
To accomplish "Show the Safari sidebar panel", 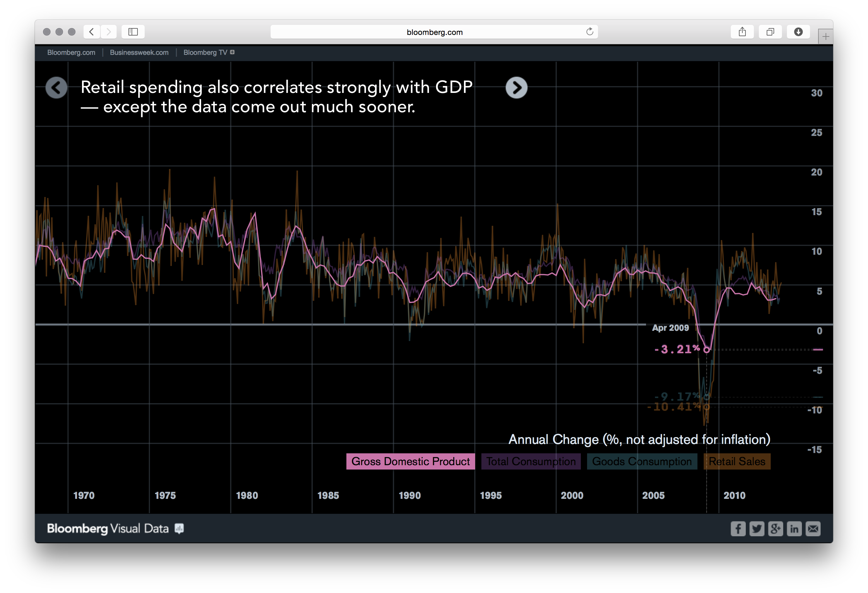I will point(133,32).
